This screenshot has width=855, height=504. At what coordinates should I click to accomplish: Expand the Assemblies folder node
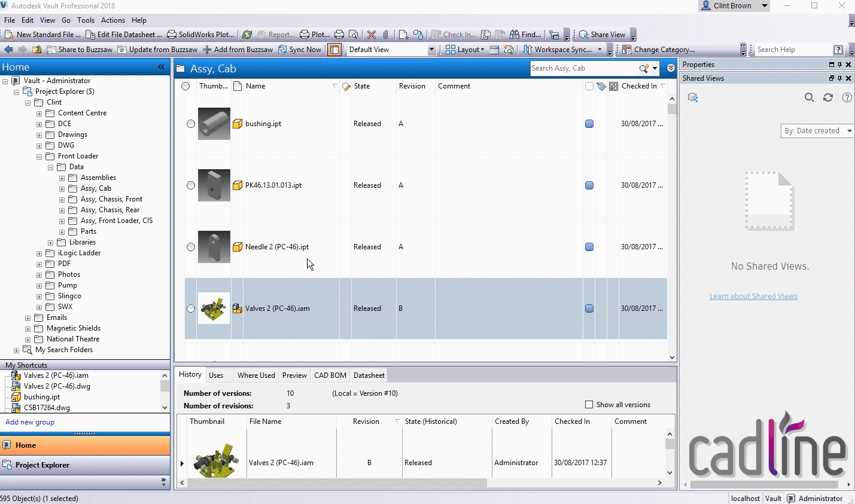[x=62, y=178]
